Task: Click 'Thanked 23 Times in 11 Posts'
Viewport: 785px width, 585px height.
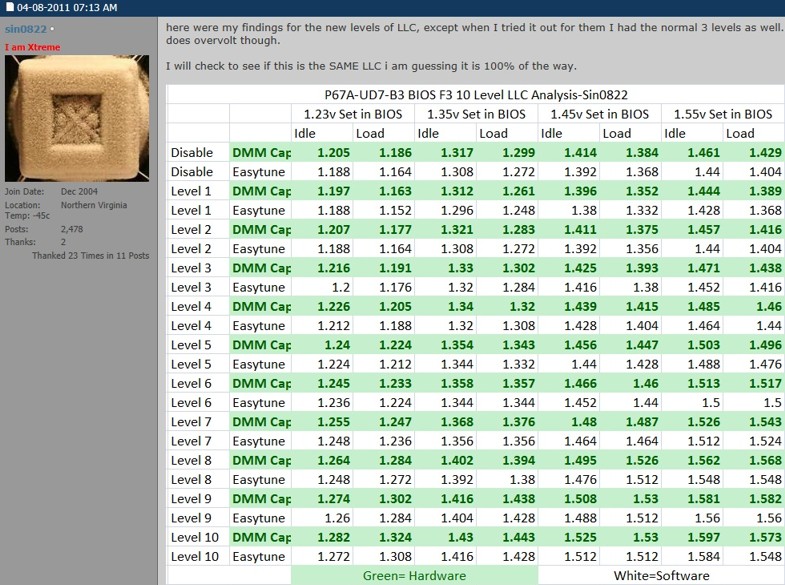Action: coord(91,256)
